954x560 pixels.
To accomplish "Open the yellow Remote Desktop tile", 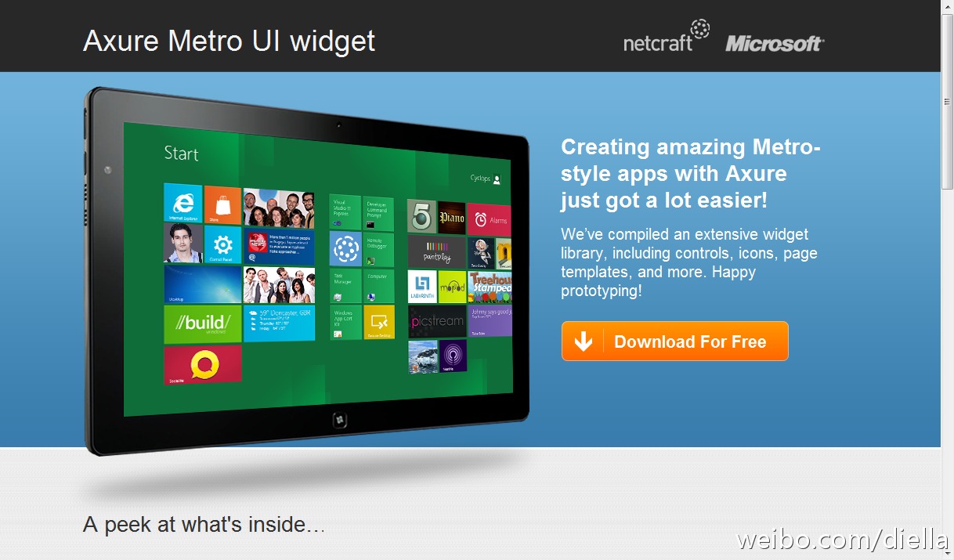I will [379, 322].
